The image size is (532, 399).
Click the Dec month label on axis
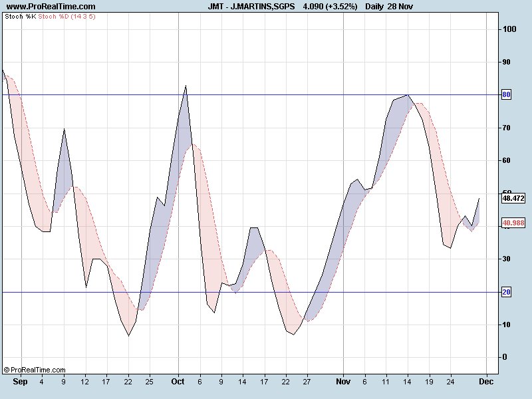click(486, 382)
